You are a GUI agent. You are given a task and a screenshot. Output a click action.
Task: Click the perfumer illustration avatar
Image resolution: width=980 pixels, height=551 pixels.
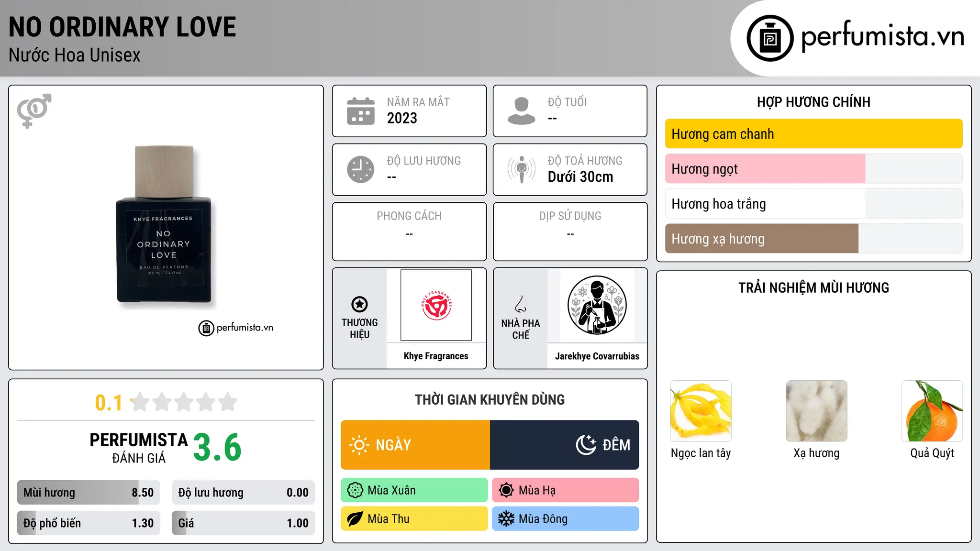tap(597, 305)
